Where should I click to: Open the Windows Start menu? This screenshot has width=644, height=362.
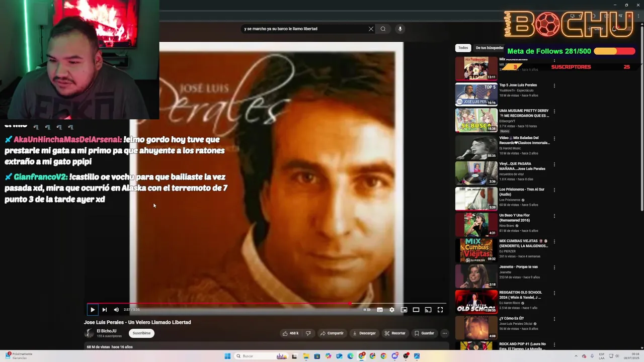[227, 356]
